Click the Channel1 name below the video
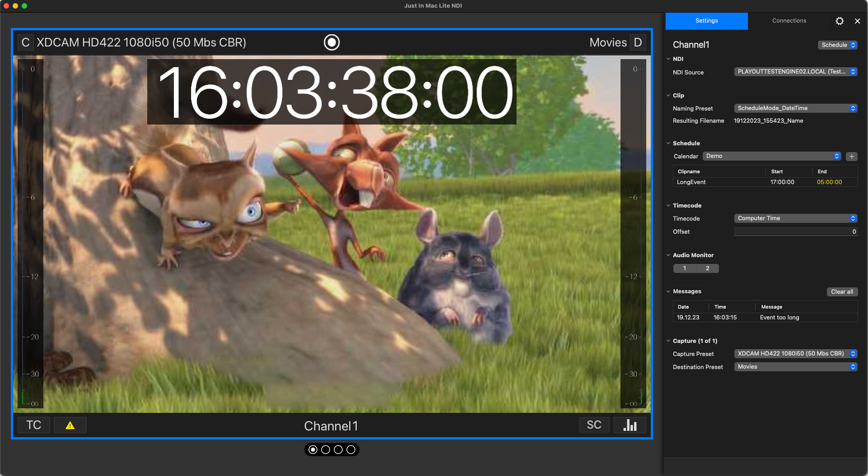This screenshot has height=476, width=868. pos(331,426)
